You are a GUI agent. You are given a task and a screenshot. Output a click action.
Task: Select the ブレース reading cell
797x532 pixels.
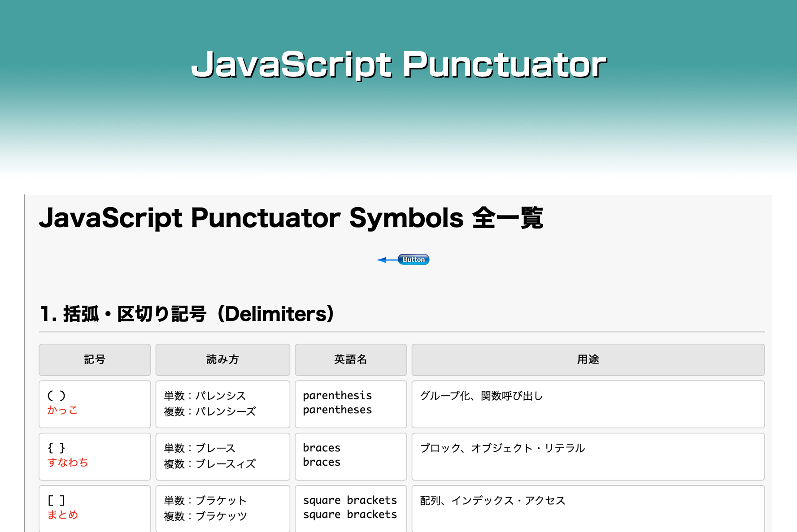pos(222,456)
